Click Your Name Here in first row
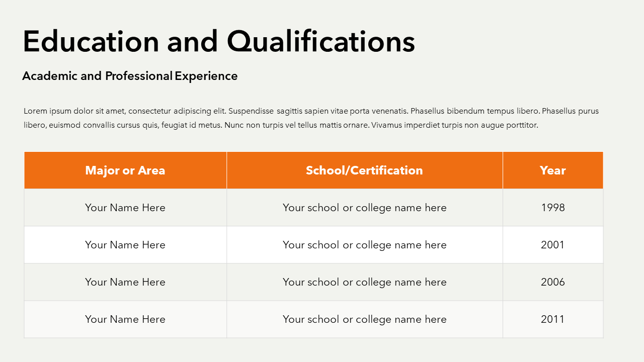This screenshot has width=644, height=362. click(125, 208)
